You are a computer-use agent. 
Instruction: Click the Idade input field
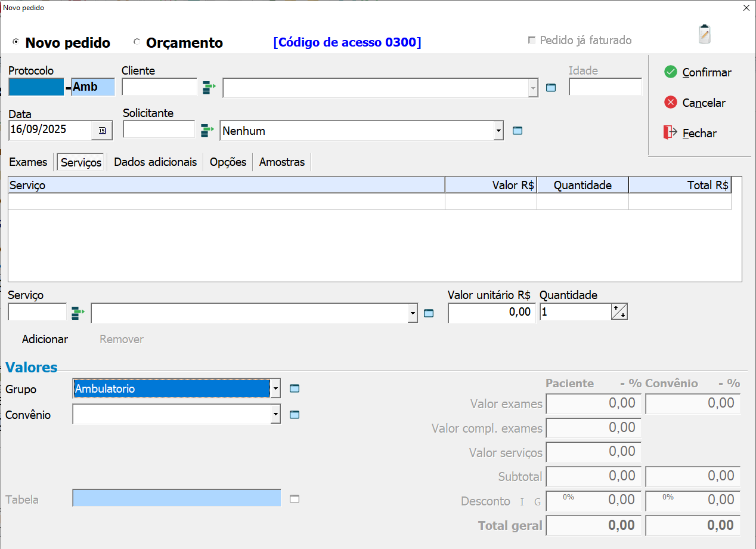pos(605,87)
